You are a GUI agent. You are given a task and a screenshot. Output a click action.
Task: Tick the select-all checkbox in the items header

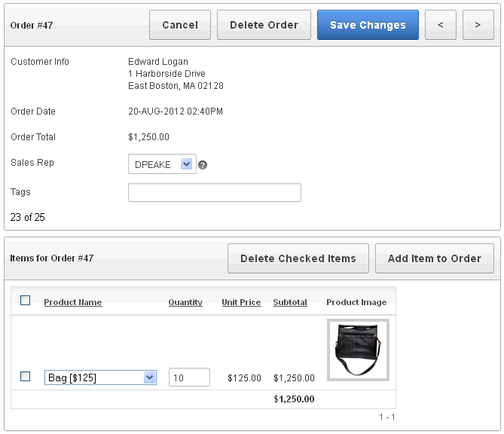click(25, 301)
